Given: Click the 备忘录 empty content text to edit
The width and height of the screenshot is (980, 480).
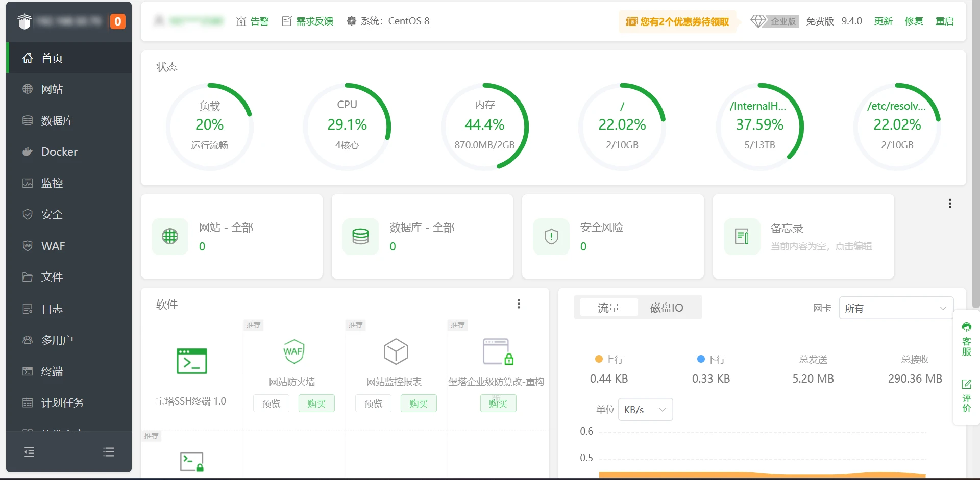Looking at the screenshot, I should pyautogui.click(x=821, y=246).
